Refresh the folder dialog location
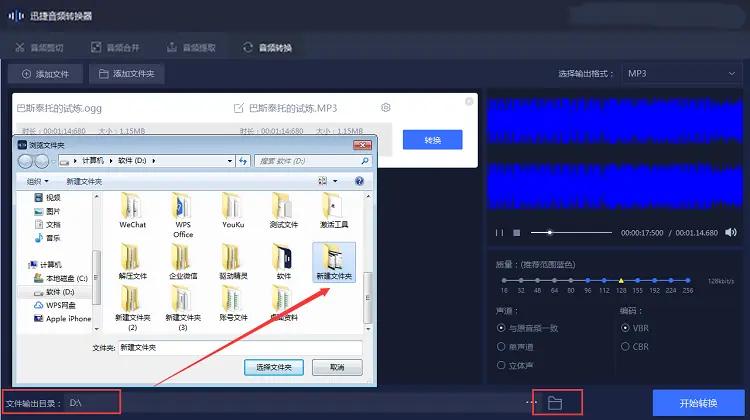Image resolution: width=750 pixels, height=420 pixels. coord(243,161)
